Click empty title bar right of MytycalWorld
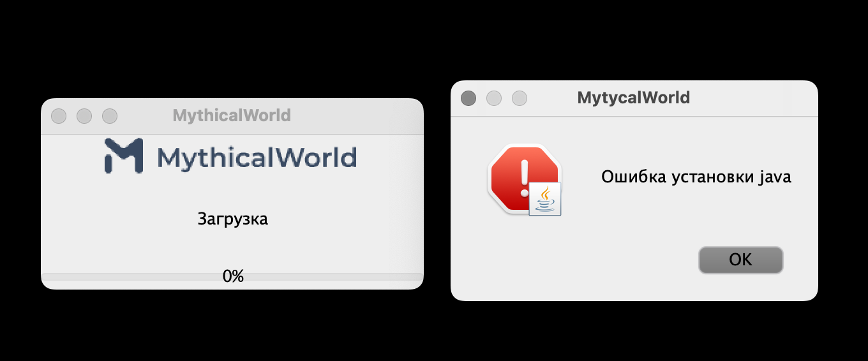This screenshot has width=868, height=361. coord(753,98)
